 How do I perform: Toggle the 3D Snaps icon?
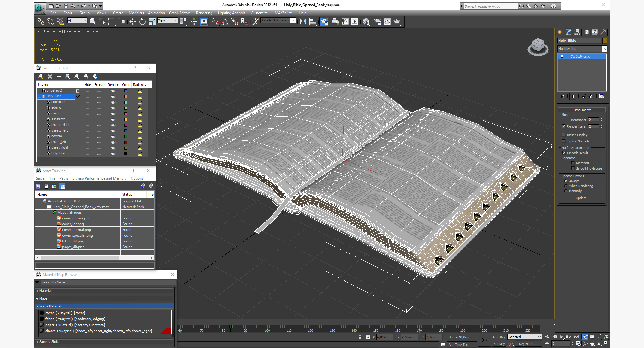pyautogui.click(x=215, y=21)
